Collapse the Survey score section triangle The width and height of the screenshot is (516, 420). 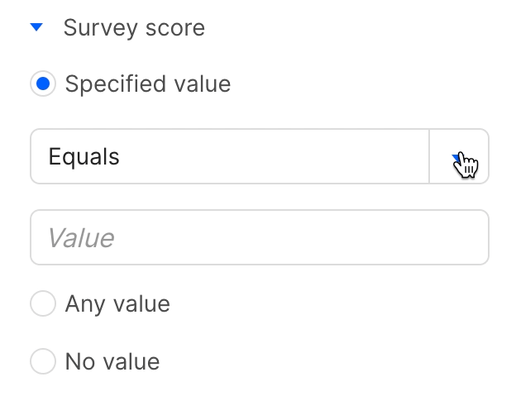(36, 27)
